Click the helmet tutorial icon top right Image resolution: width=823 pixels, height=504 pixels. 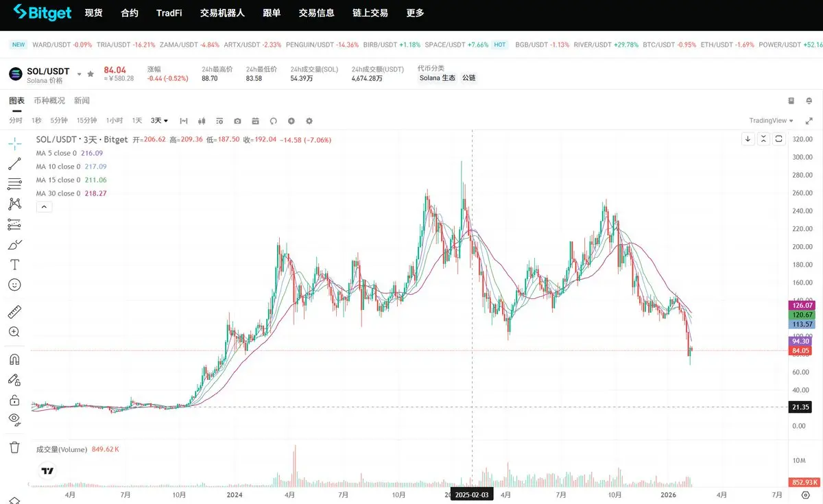(x=809, y=101)
